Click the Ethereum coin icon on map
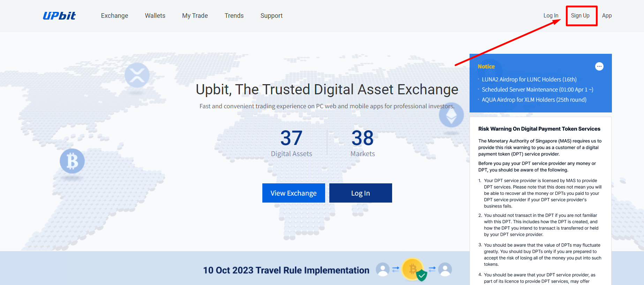Viewport: 644px width, 285px height. (x=451, y=115)
